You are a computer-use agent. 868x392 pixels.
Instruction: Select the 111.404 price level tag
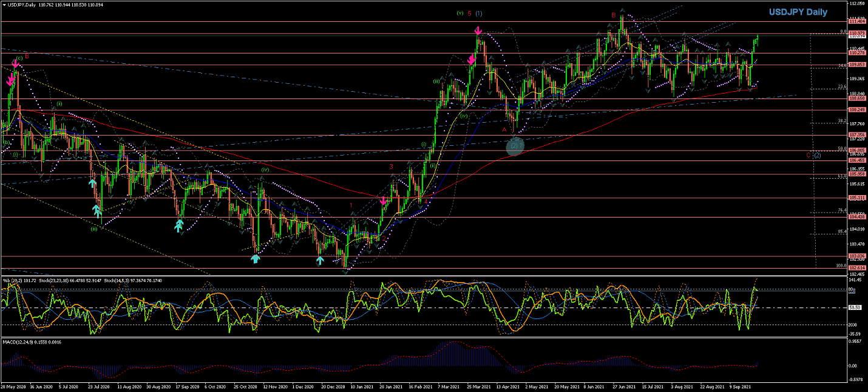[x=856, y=21]
